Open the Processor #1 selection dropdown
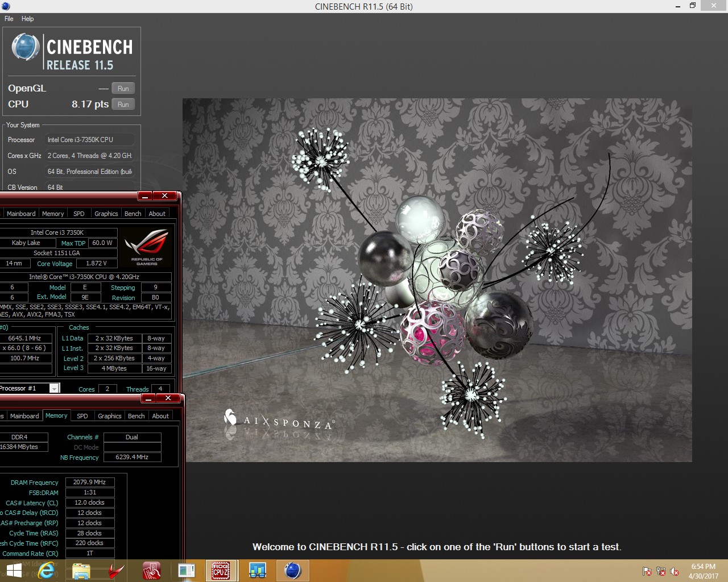Screen dimensions: 728x582 pyautogui.click(x=54, y=388)
